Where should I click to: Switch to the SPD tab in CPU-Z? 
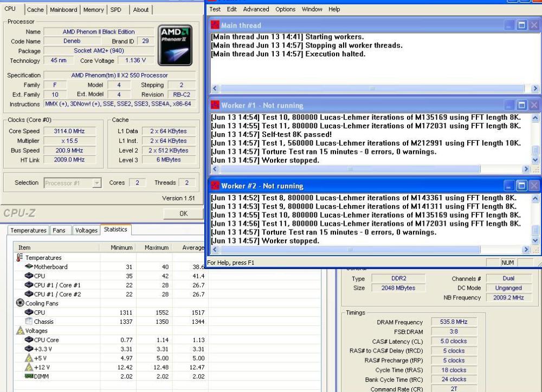(x=116, y=10)
